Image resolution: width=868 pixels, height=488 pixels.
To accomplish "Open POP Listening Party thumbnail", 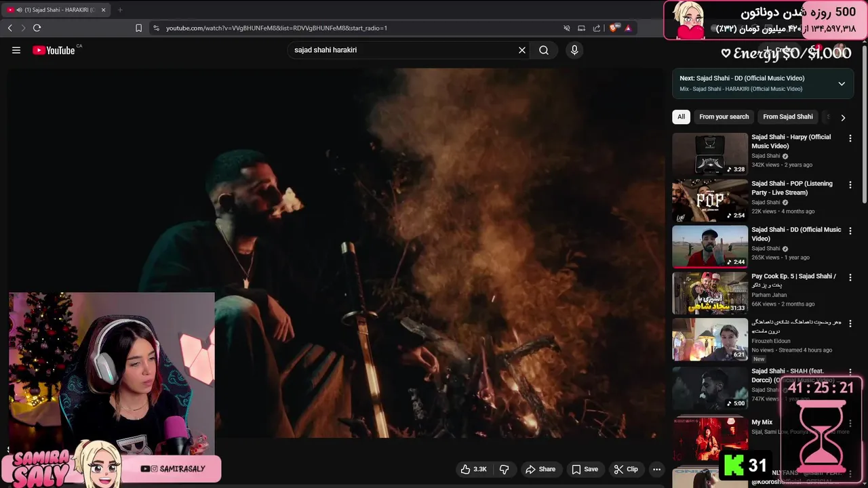I will [x=710, y=201].
